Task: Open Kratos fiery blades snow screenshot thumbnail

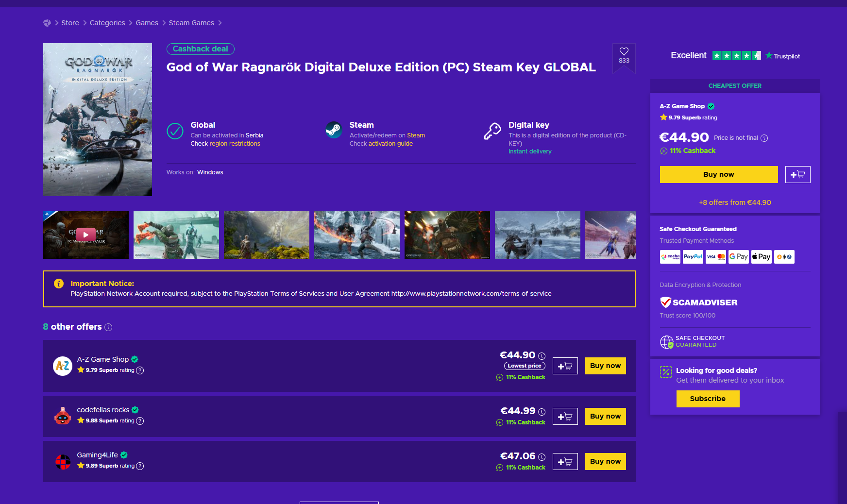Action: 357,235
